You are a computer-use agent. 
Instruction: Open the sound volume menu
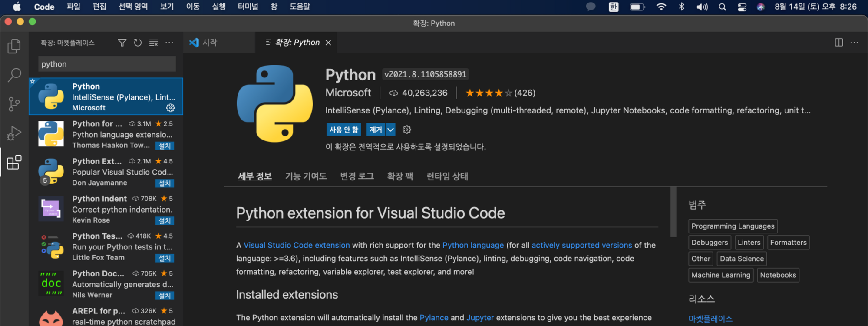pos(702,7)
